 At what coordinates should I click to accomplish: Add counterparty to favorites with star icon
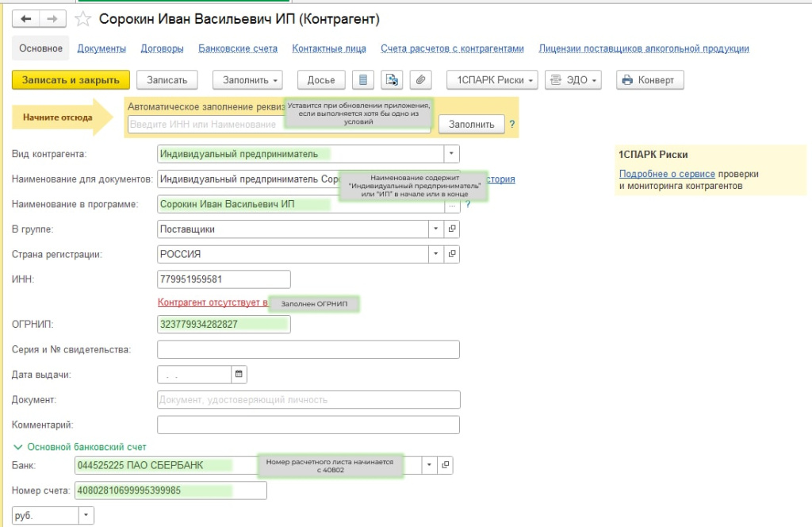[82, 18]
